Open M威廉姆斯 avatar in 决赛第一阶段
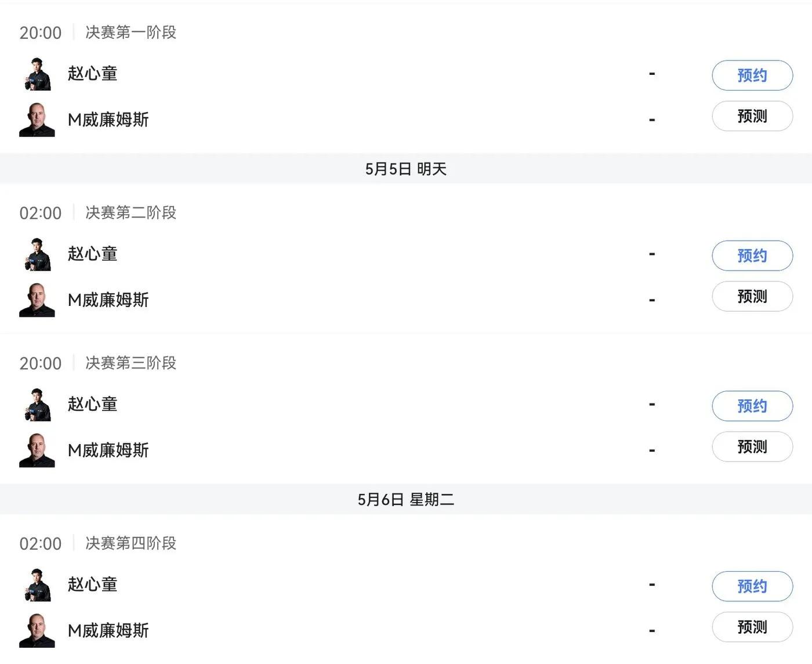This screenshot has height=664, width=812. click(37, 120)
